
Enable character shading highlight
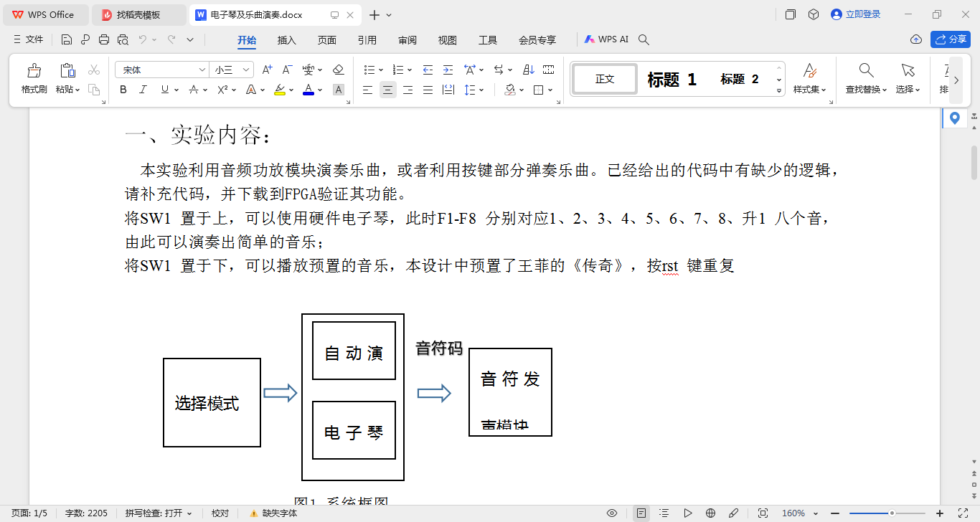click(x=338, y=90)
